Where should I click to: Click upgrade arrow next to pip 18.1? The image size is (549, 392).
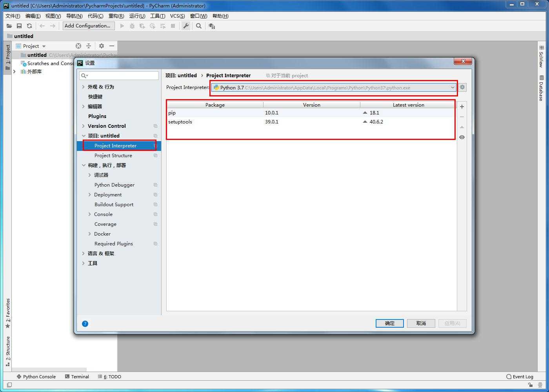click(365, 113)
